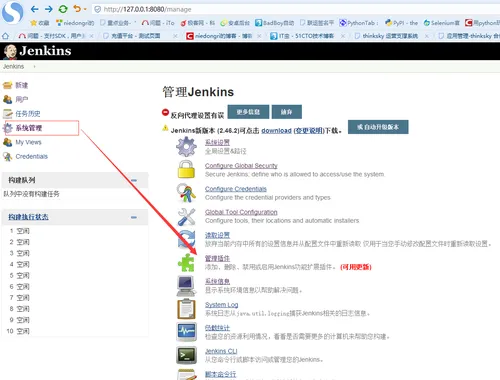Open Configure Credentials link
This screenshot has height=380, width=500.
click(x=236, y=189)
